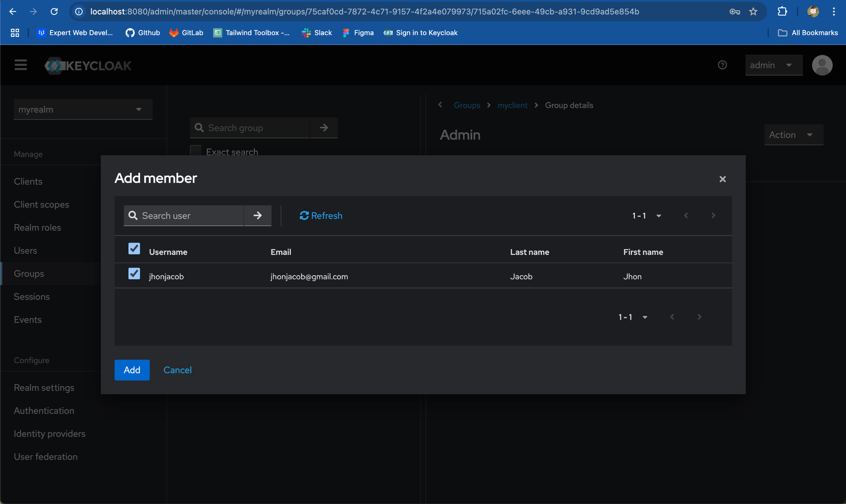
Task: Uncheck the jhonjacob row checkbox
Action: click(134, 273)
